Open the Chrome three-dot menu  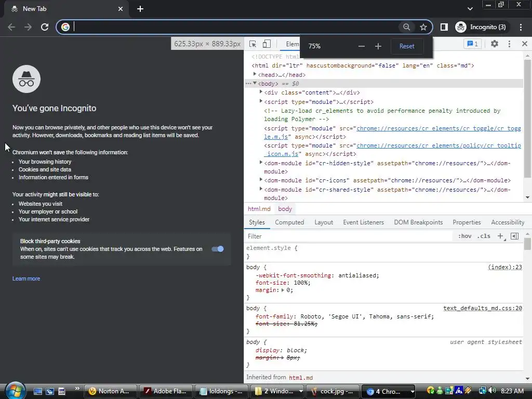[x=521, y=27]
